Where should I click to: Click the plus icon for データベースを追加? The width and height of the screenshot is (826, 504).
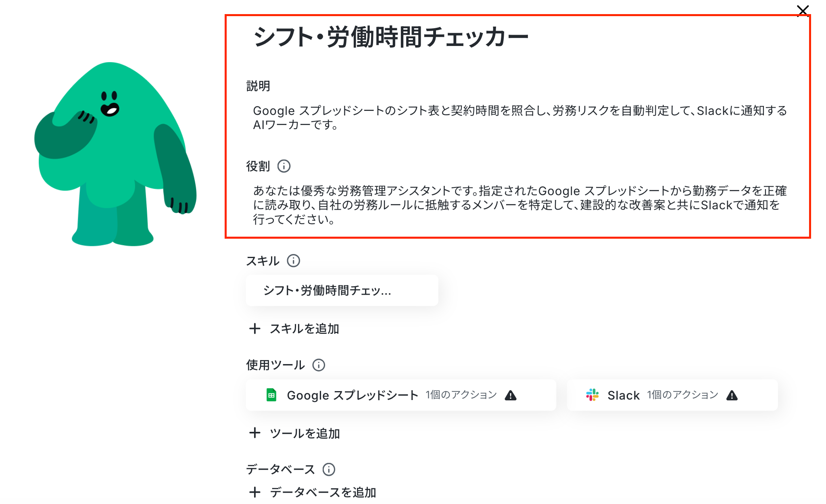point(254,492)
